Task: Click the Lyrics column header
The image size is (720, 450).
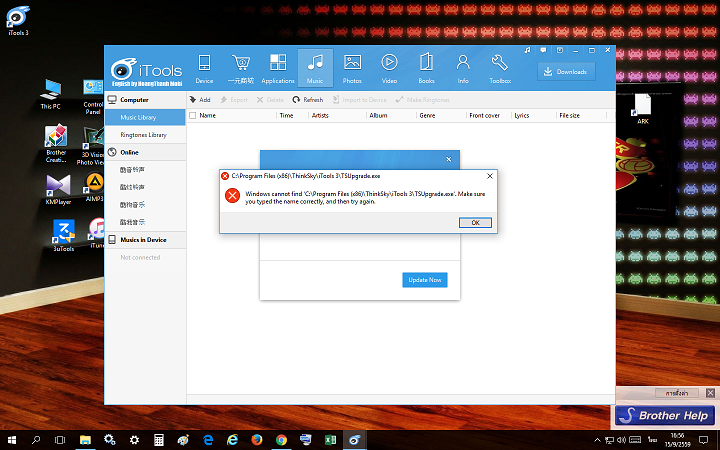Action: 522,116
